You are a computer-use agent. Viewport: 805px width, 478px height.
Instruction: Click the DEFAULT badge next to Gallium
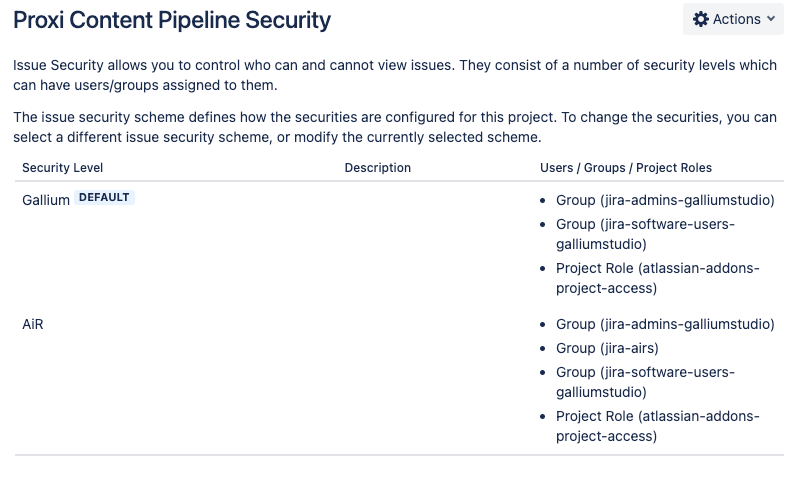pyautogui.click(x=104, y=198)
